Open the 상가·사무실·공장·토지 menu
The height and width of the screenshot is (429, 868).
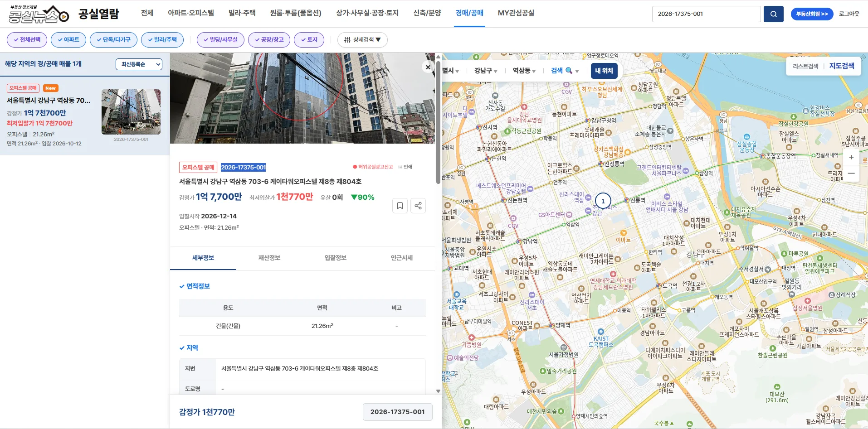pos(367,13)
